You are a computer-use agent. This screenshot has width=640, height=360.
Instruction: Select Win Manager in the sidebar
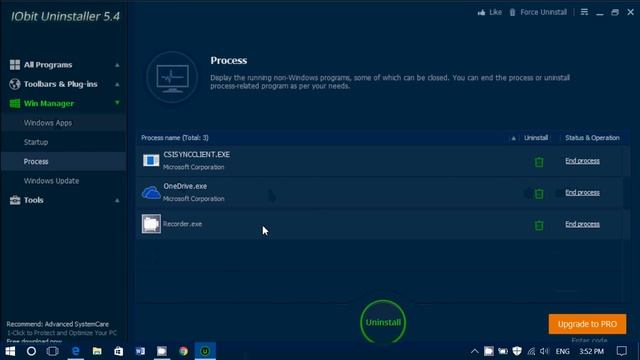(49, 103)
